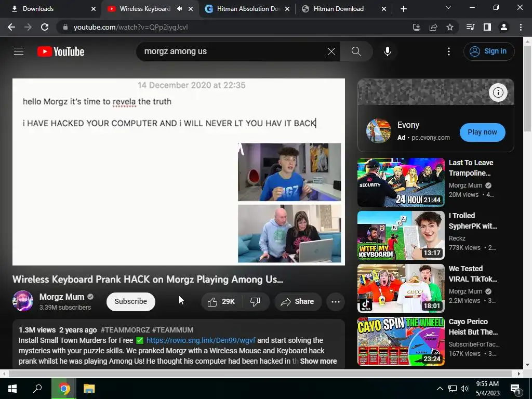The width and height of the screenshot is (532, 399).
Task: Click #TEAMMUM hashtag
Action: click(x=172, y=330)
